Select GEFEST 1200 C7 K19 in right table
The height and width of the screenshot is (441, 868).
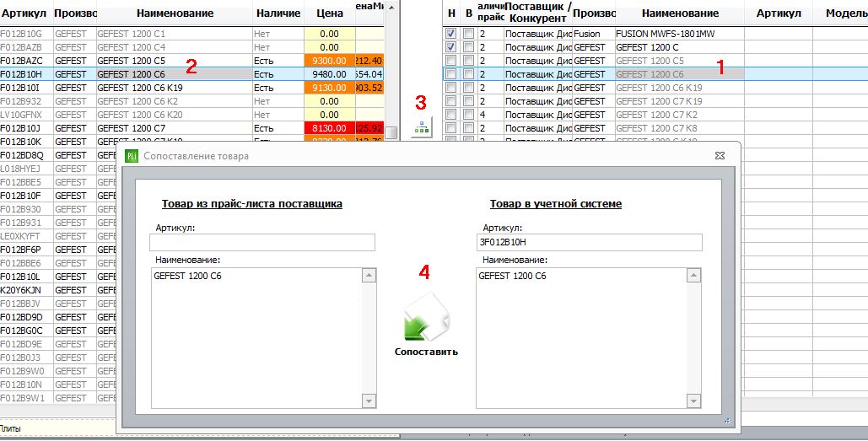point(680,100)
